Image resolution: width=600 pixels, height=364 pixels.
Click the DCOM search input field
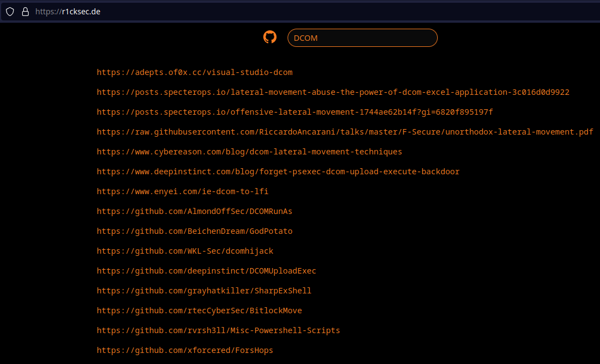pyautogui.click(x=362, y=38)
